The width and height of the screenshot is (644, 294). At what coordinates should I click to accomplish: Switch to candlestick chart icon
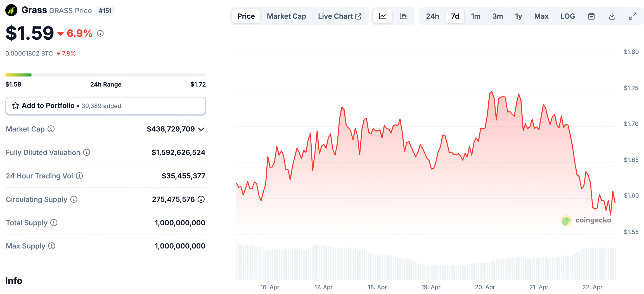coord(403,16)
